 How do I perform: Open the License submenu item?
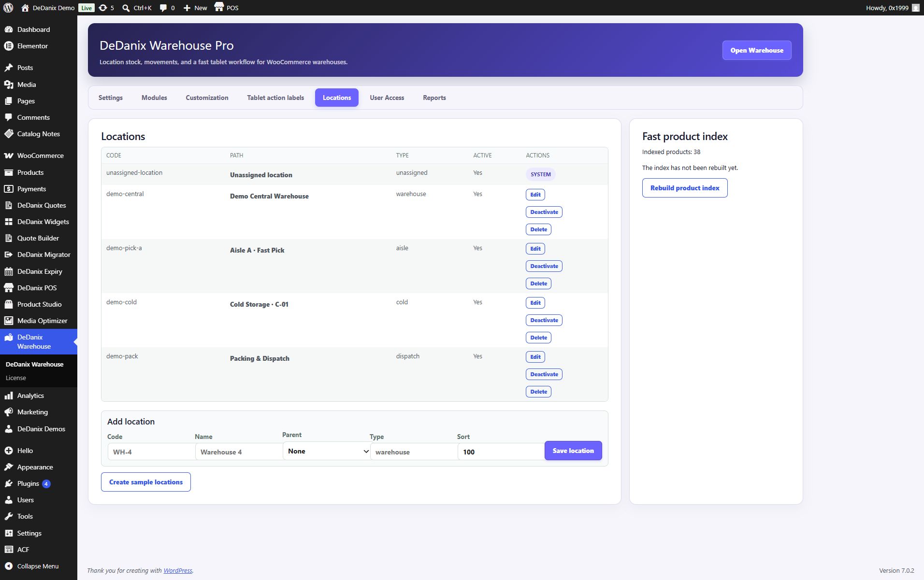16,378
